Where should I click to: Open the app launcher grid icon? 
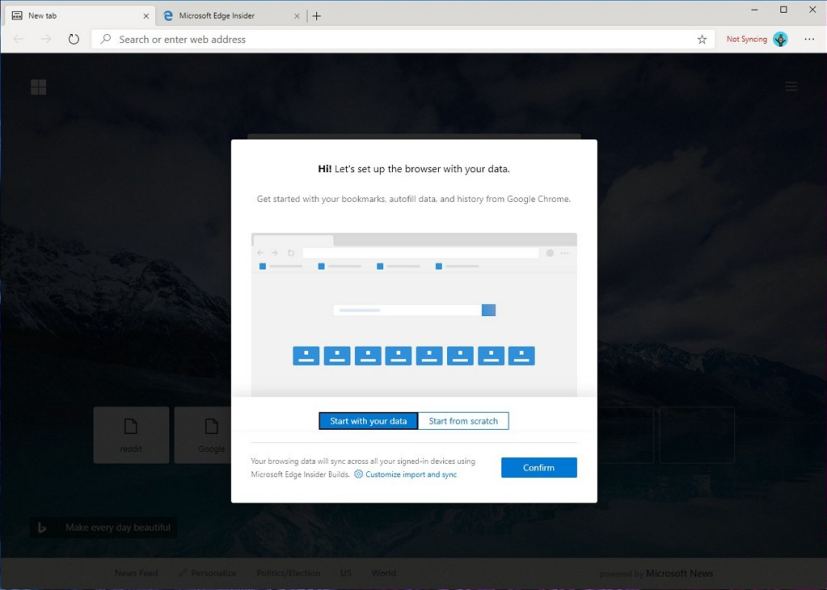39,87
